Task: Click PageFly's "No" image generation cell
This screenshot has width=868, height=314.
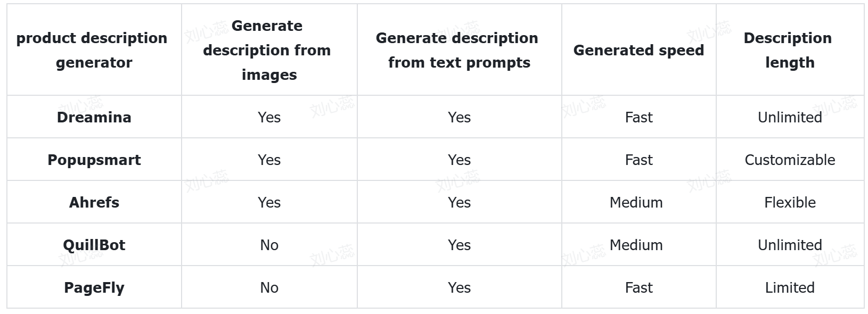Action: pyautogui.click(x=269, y=287)
